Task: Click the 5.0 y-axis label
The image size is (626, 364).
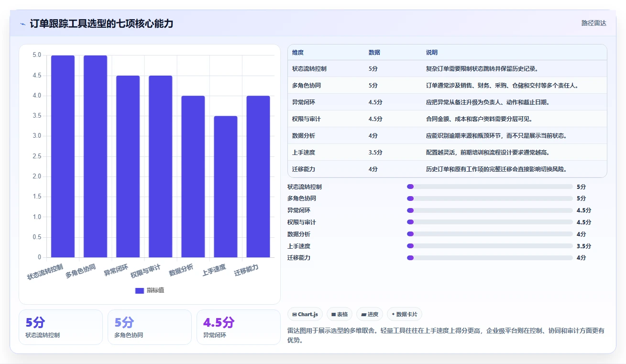Action: tap(37, 55)
